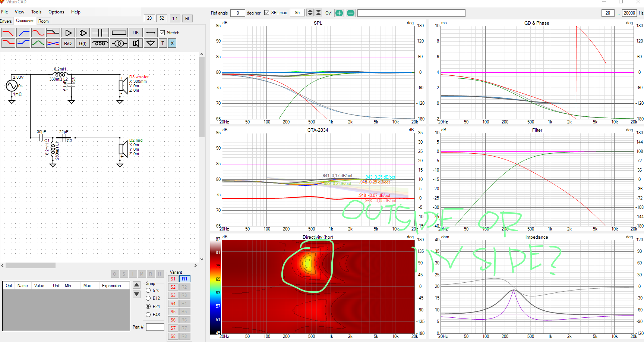Select the 5 % snap option

pos(148,290)
